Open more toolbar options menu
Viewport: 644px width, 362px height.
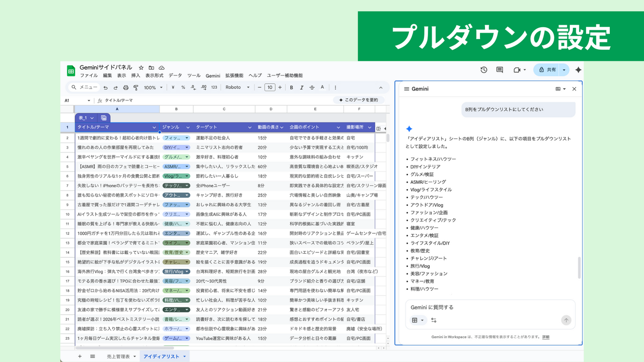[335, 88]
